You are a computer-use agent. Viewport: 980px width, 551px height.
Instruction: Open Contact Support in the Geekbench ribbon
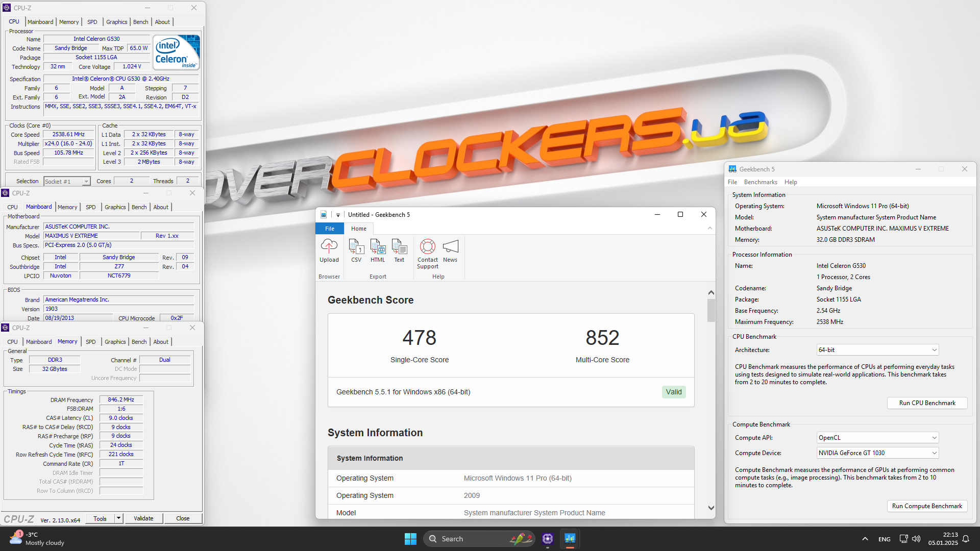[428, 254]
